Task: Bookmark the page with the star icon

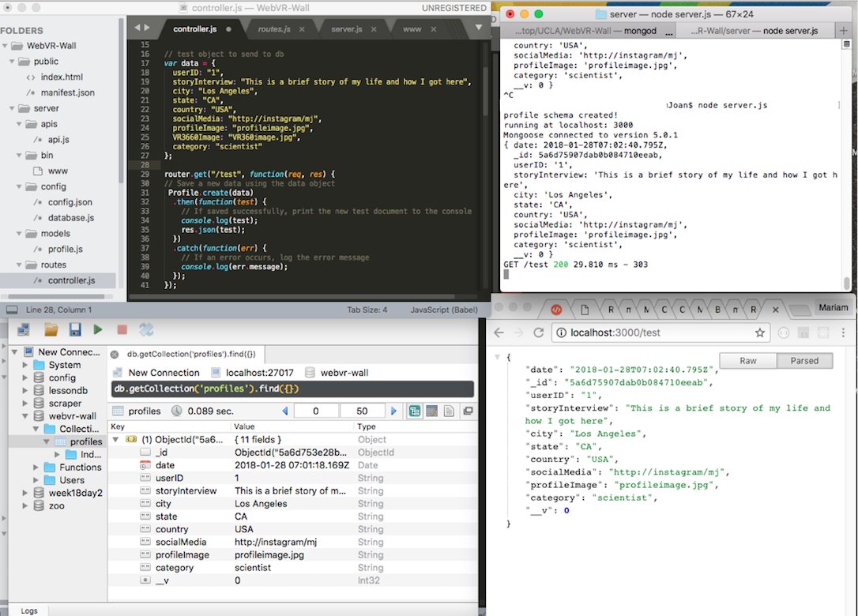Action: pyautogui.click(x=759, y=332)
